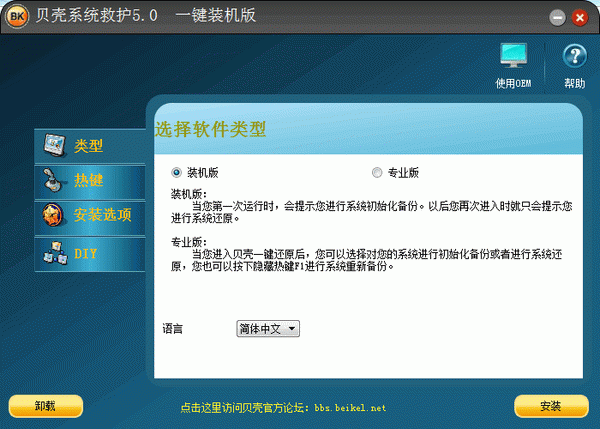Click the 安装选项 globe icon in sidebar
Viewport: 600px width, 429px height.
[53, 215]
